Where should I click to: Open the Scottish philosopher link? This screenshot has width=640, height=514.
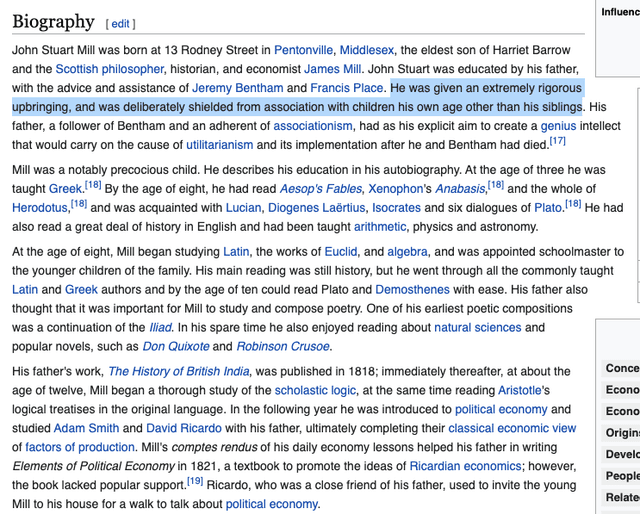(x=109, y=69)
